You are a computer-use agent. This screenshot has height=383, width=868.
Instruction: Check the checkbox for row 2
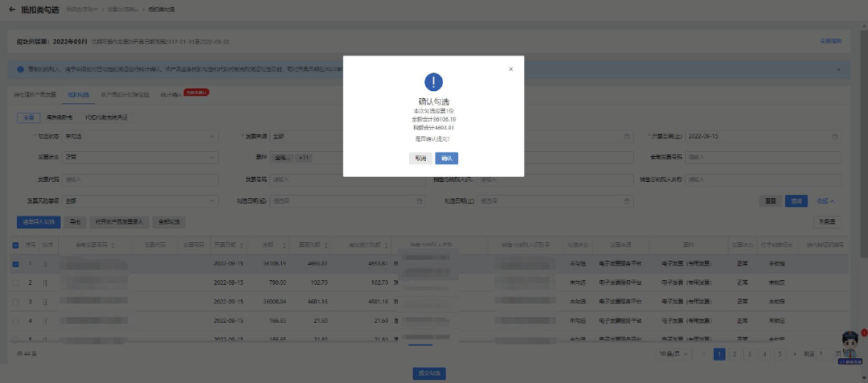(17, 282)
